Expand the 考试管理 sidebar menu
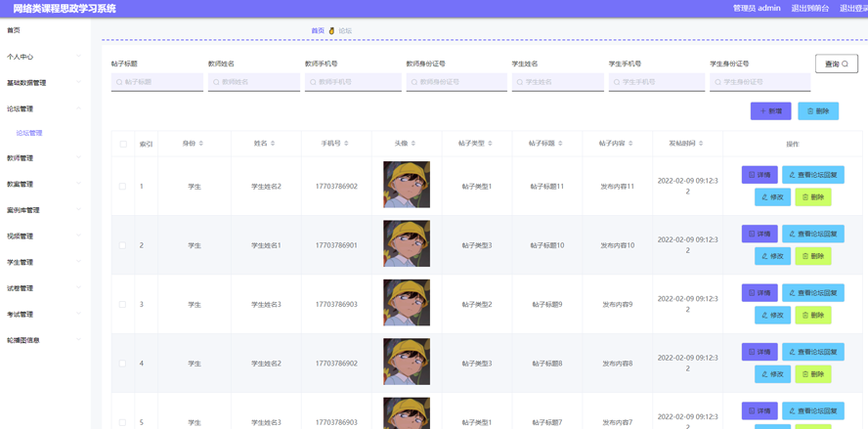The width and height of the screenshot is (868, 429). [43, 315]
